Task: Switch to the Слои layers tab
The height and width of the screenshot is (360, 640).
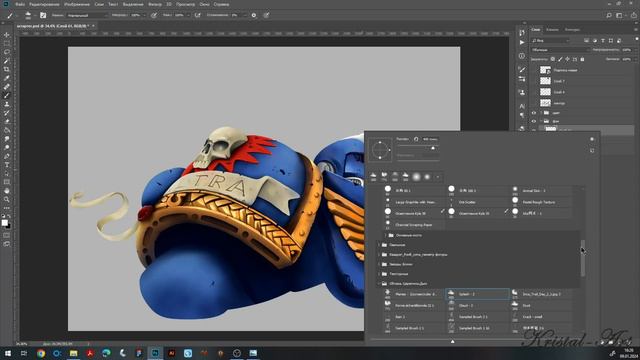Action: tap(536, 29)
